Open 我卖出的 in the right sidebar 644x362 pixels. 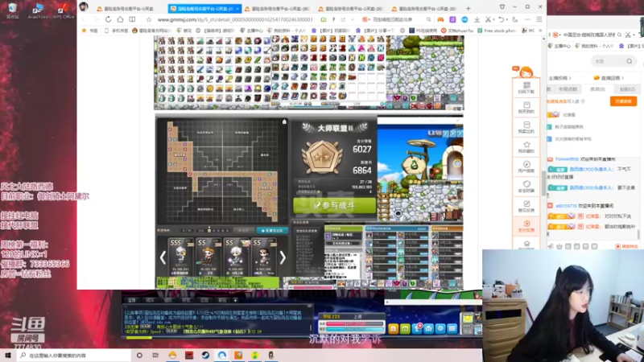click(526, 127)
